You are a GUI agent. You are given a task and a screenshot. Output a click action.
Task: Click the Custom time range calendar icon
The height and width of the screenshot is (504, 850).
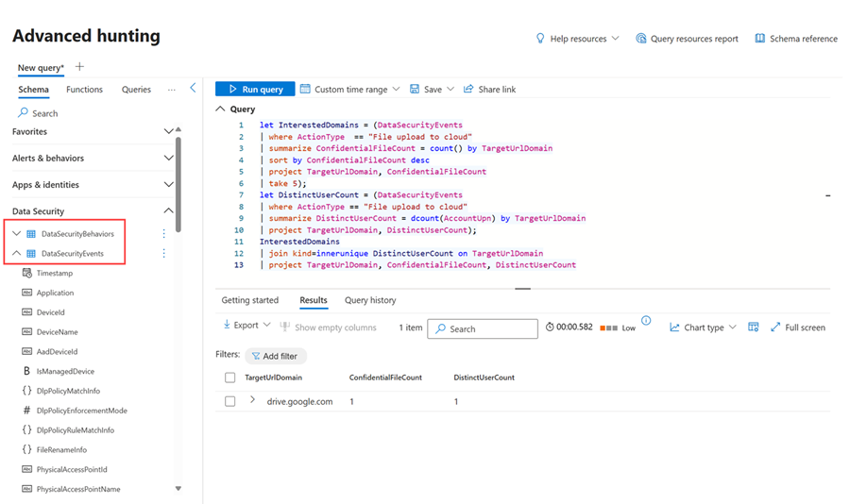[305, 89]
